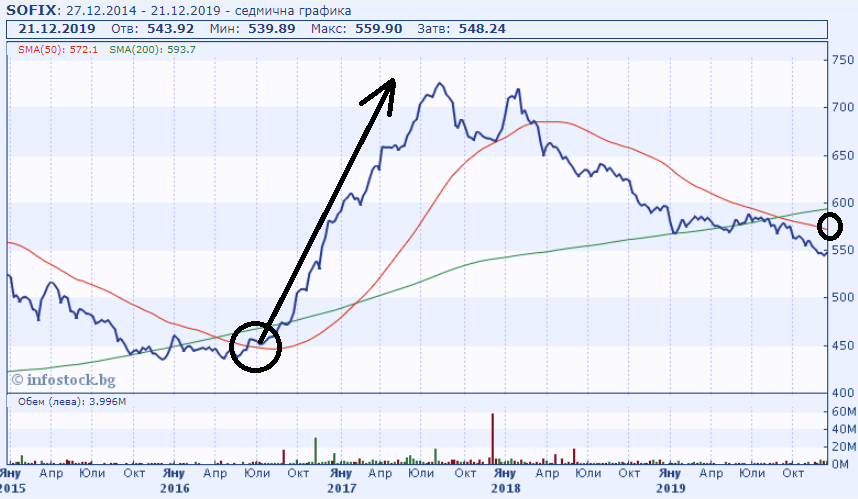Click the 650 price axis label
The height and width of the screenshot is (499, 858).
pyautogui.click(x=843, y=155)
